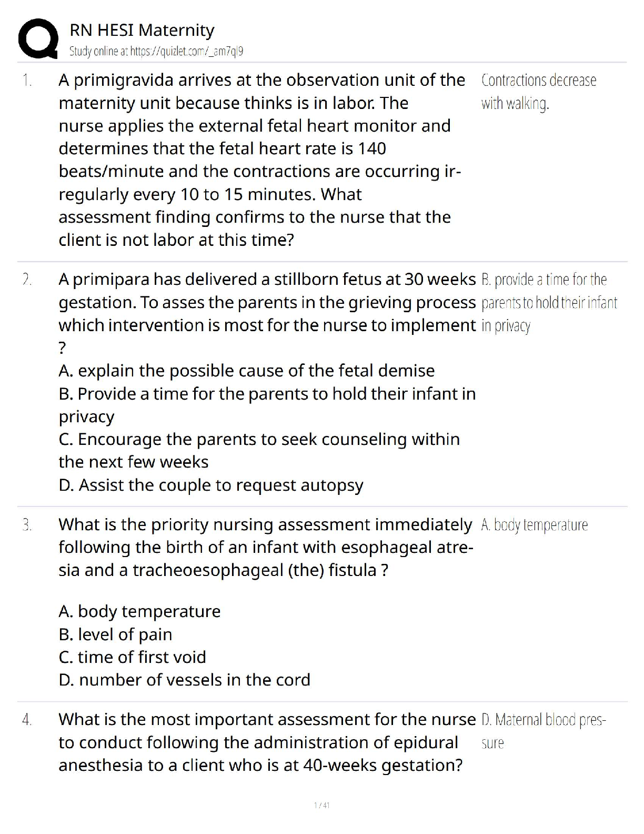Click question number 4 marker
The image size is (644, 834).
tap(27, 720)
